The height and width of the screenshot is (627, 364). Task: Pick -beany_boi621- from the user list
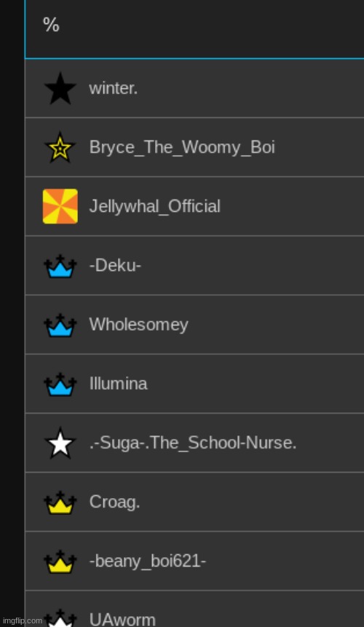pos(194,561)
